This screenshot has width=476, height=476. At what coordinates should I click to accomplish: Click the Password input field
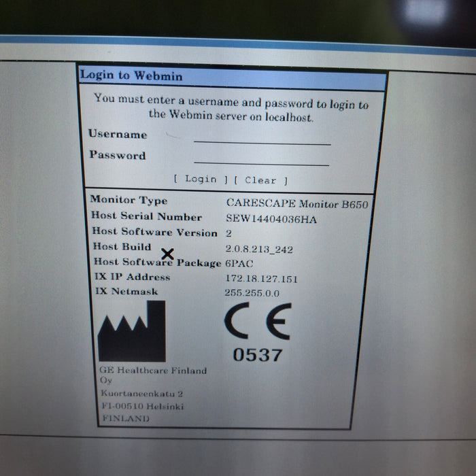point(261,158)
